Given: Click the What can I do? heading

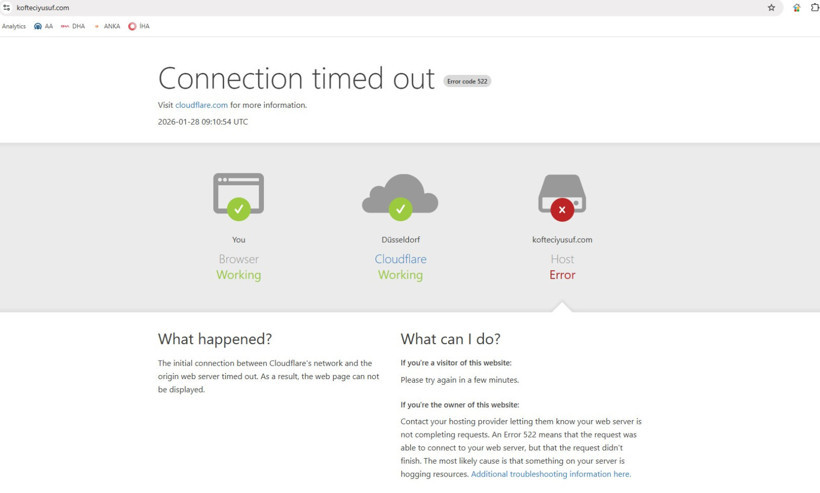Looking at the screenshot, I should click(x=450, y=339).
